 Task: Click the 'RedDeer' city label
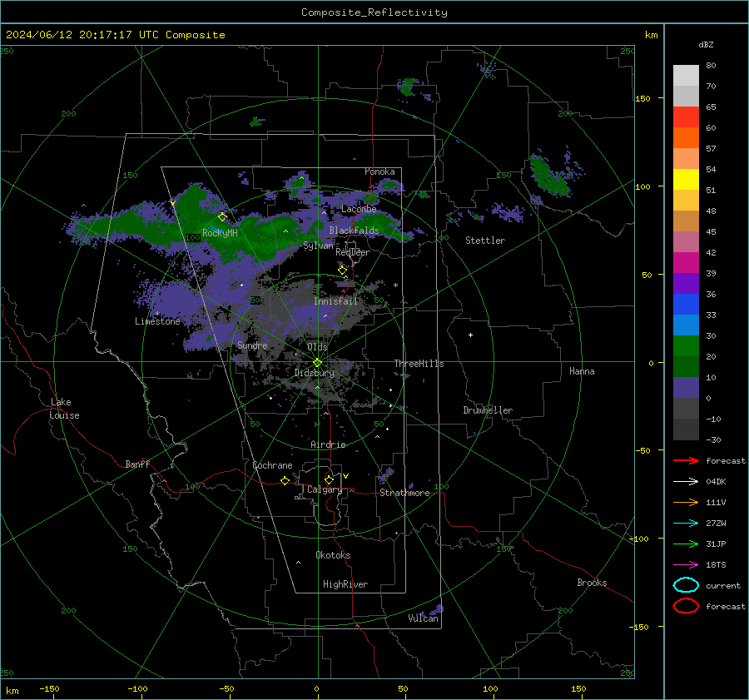click(x=353, y=252)
